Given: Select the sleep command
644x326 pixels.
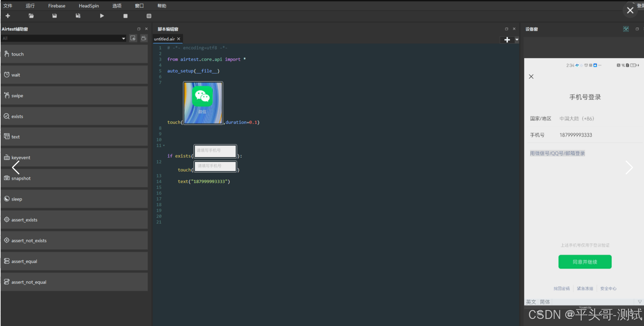Looking at the screenshot, I should (x=74, y=199).
